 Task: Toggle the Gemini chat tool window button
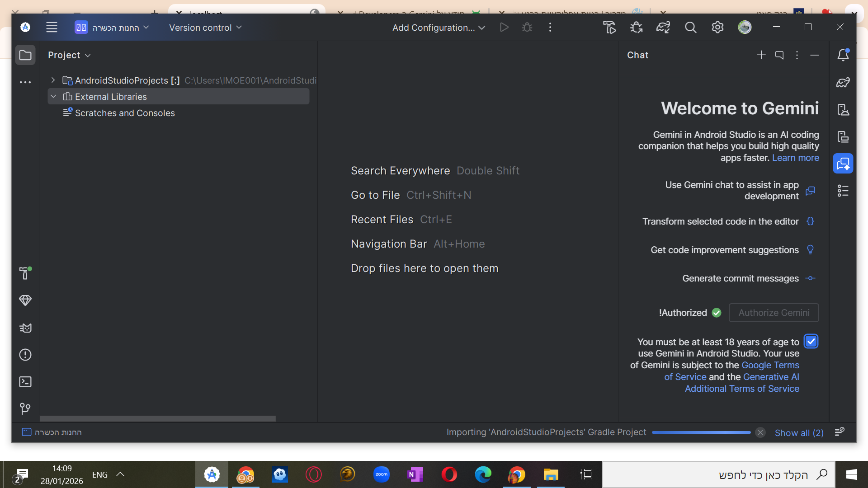pos(843,164)
